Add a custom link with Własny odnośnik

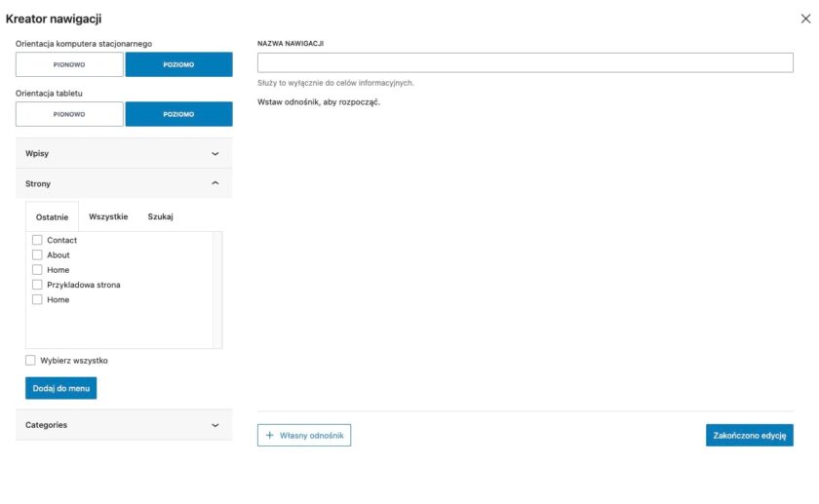pos(304,435)
